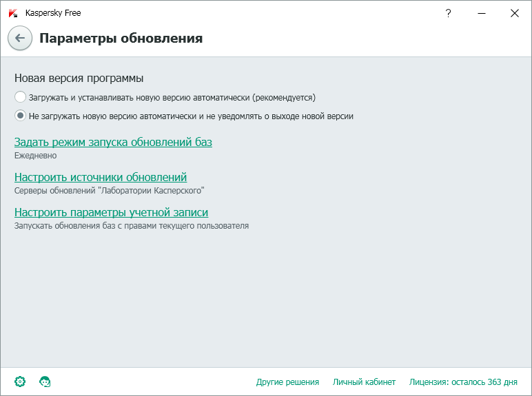Open 'Личный кабинет' link
Viewport: 532px width, 396px height.
(364, 382)
